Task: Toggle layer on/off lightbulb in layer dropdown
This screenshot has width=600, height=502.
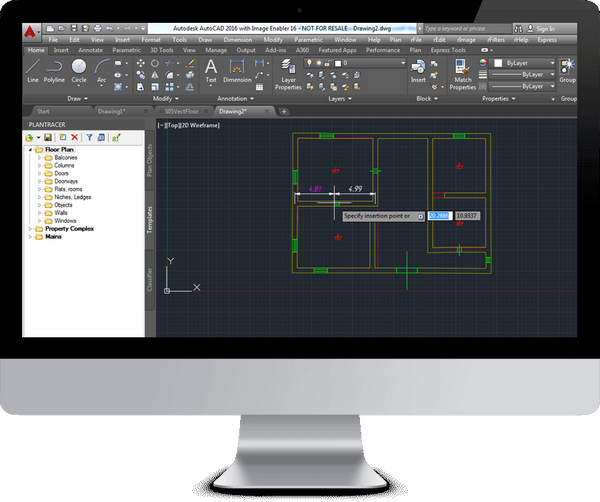Action: (309, 63)
